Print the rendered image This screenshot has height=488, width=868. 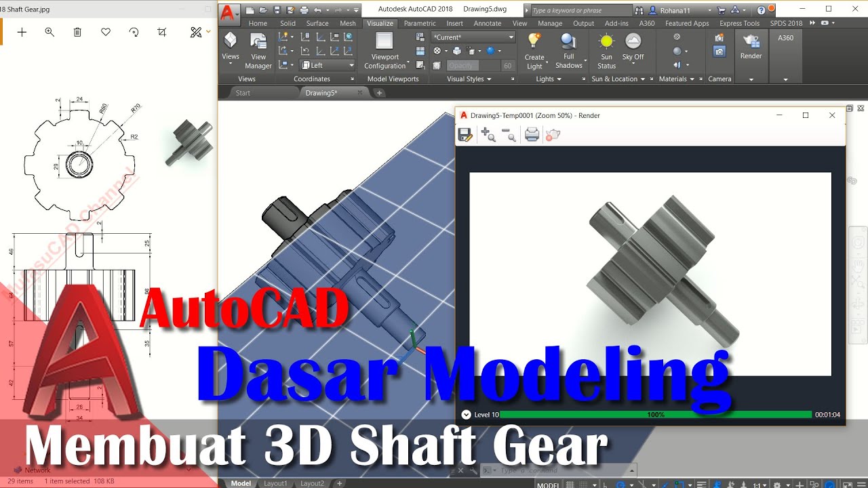pyautogui.click(x=532, y=135)
